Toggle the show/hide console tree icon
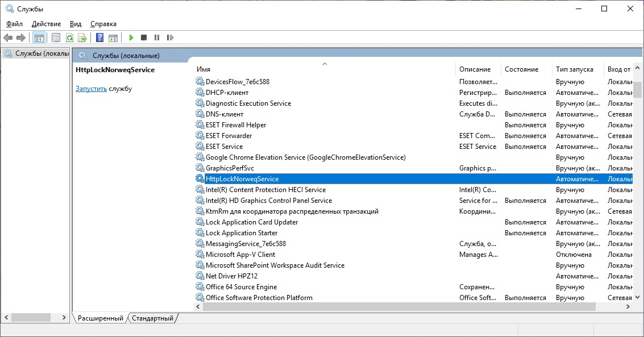 39,38
